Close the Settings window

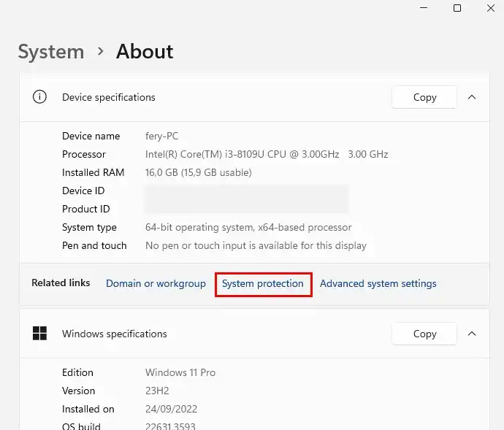coord(491,8)
